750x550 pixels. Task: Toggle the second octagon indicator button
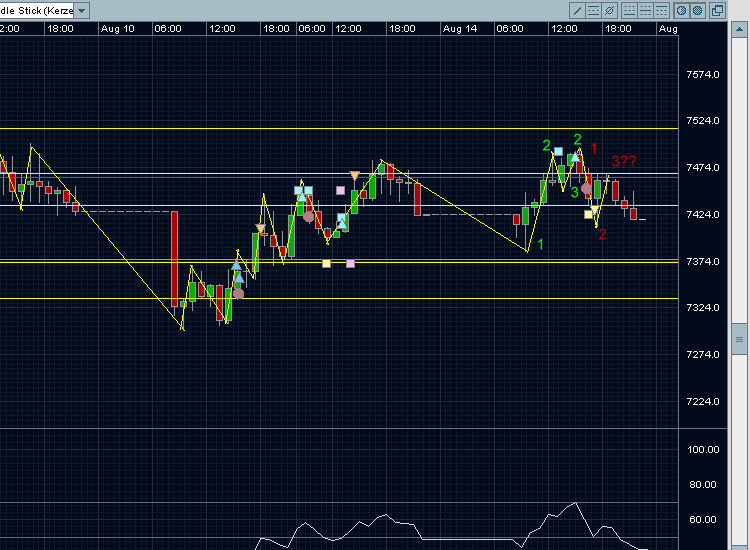pyautogui.click(x=697, y=10)
